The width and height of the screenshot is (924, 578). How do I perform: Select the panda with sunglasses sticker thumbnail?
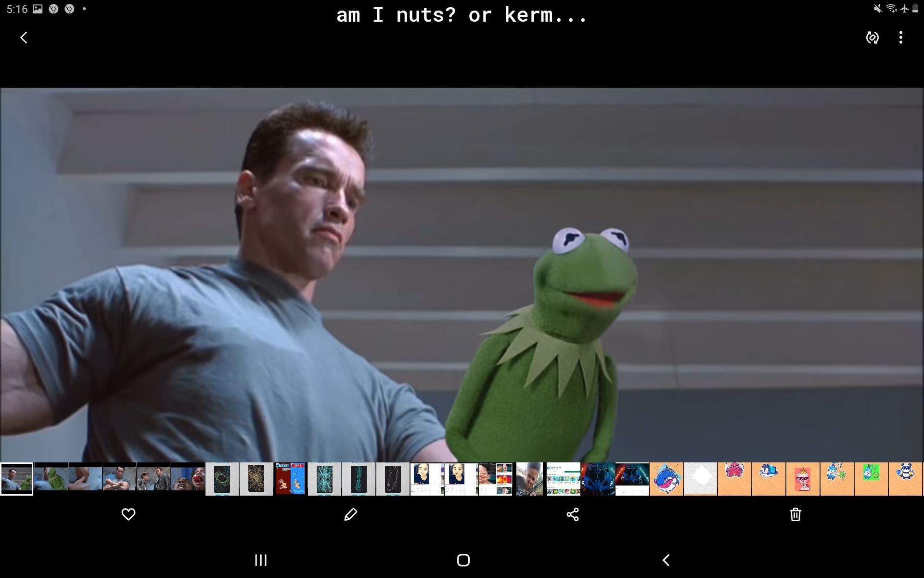905,479
